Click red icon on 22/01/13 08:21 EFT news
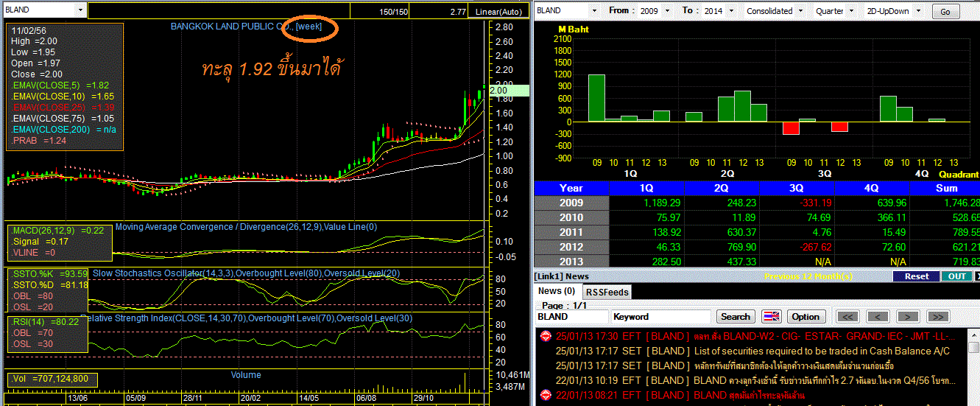Image resolution: width=980 pixels, height=406 pixels. [x=546, y=395]
